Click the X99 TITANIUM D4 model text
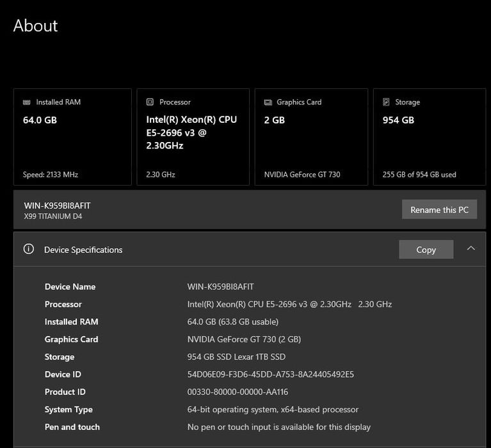 [53, 216]
